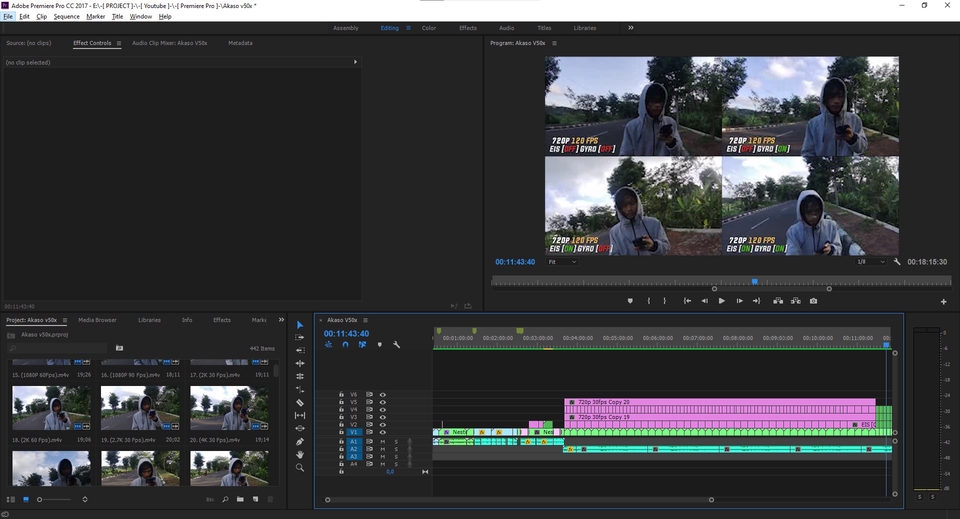Viewport: 960px width, 519px height.
Task: Click the Extract button
Action: tap(795, 301)
